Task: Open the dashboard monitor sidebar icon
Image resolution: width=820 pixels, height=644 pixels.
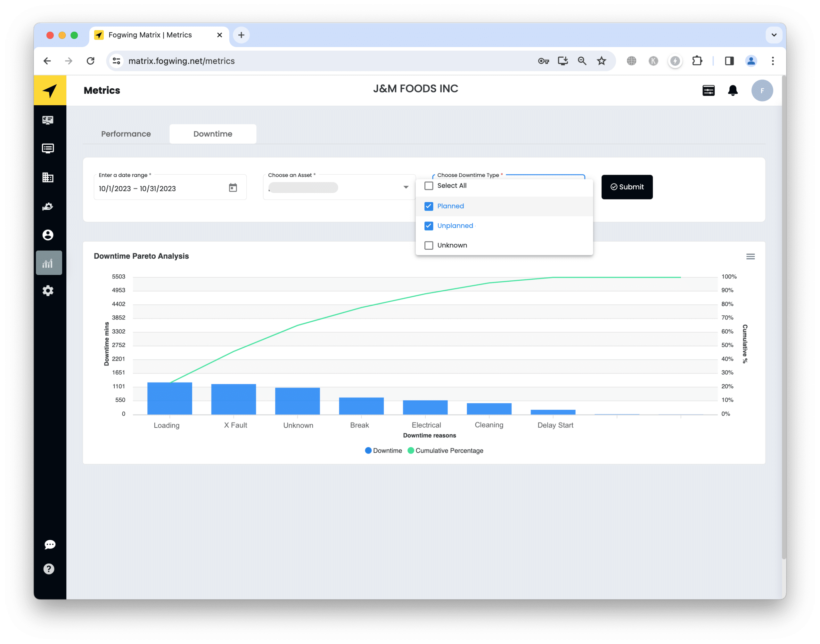Action: 48,120
